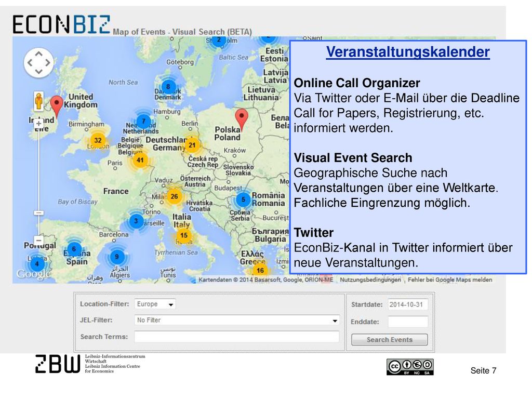Viewport: 532px width, 399px height.
Task: Open the Veranstaltungskalender link
Action: [408, 52]
